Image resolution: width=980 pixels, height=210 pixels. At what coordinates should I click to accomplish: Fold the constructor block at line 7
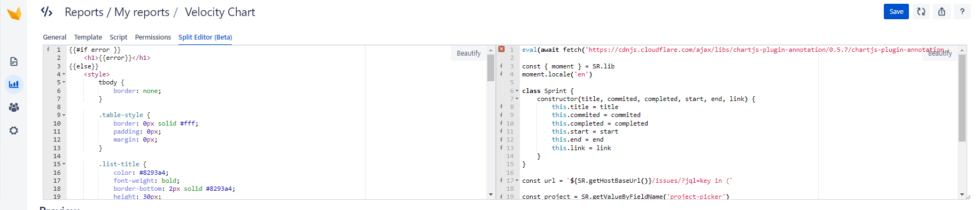[x=517, y=99]
